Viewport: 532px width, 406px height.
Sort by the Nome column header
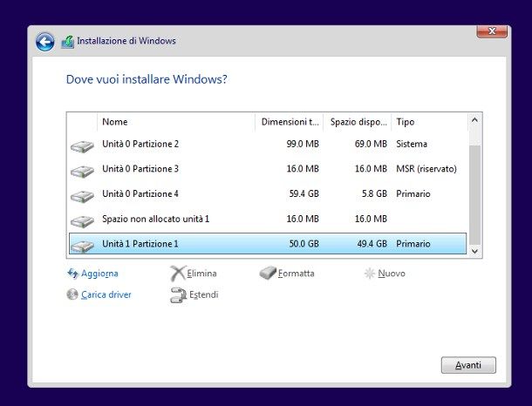click(176, 122)
